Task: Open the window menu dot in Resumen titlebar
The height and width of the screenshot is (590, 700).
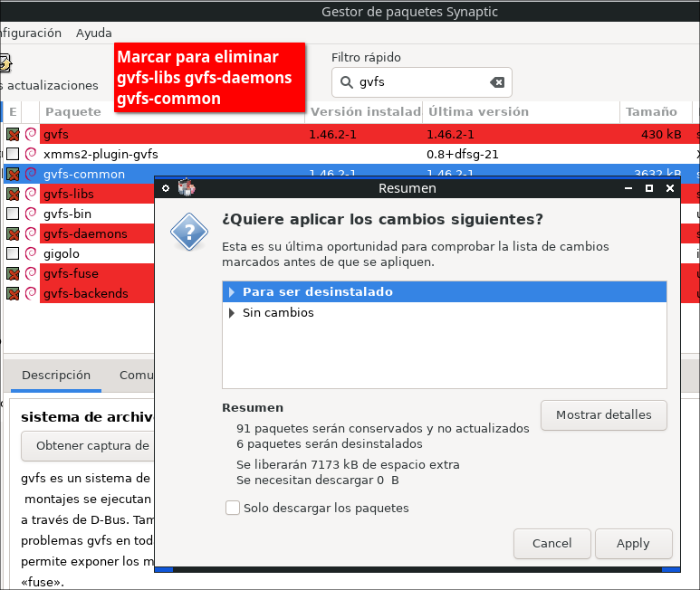Action: 166,188
